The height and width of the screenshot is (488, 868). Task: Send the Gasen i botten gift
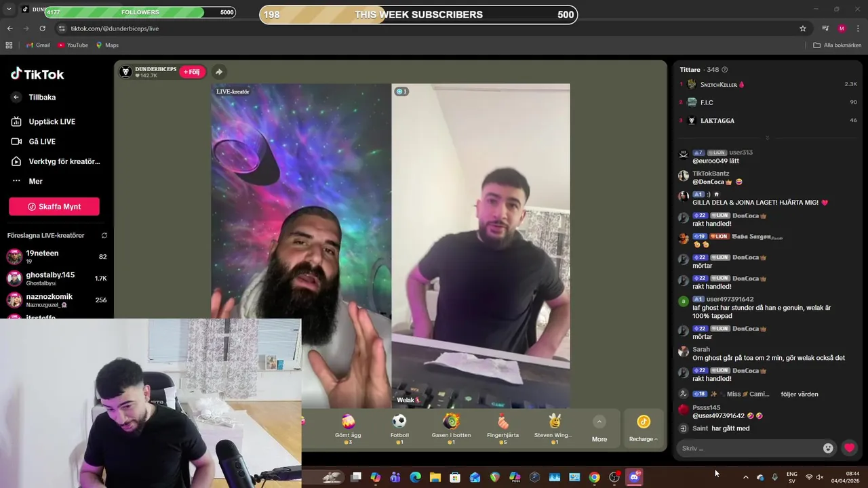point(451,429)
